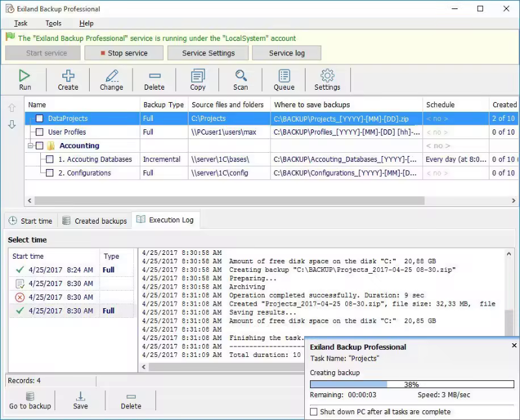Open the Task menu
Viewport: 520px width, 420px height.
tap(21, 23)
